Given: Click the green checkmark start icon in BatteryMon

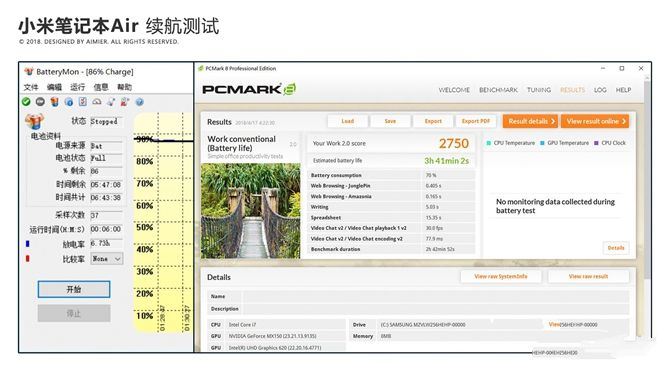Looking at the screenshot, I should click(x=26, y=102).
